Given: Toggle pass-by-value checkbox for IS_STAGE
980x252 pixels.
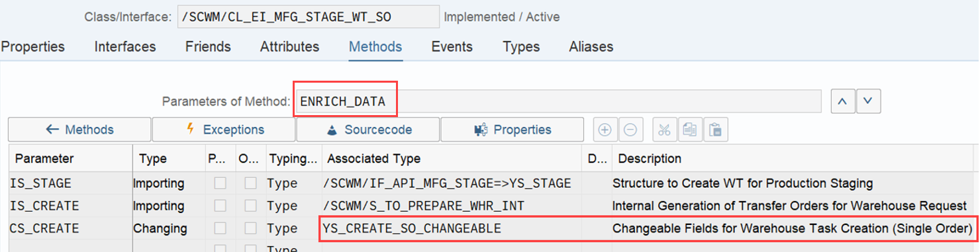Looking at the screenshot, I should 220,183.
